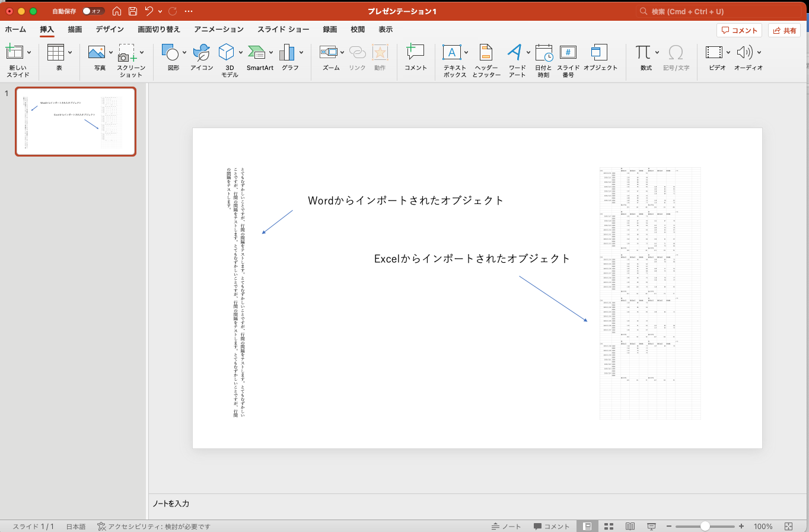Open the デザイン tab
Screen dimensions: 809x532
tap(110, 29)
